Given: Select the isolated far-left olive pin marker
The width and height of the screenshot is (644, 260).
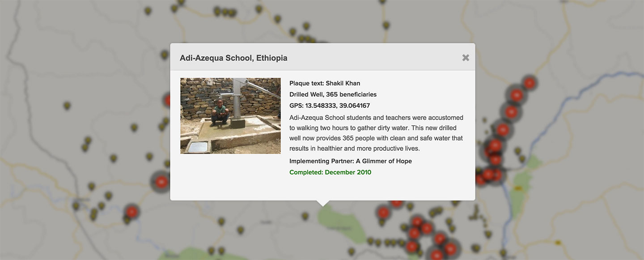Looking at the screenshot, I should (x=67, y=106).
